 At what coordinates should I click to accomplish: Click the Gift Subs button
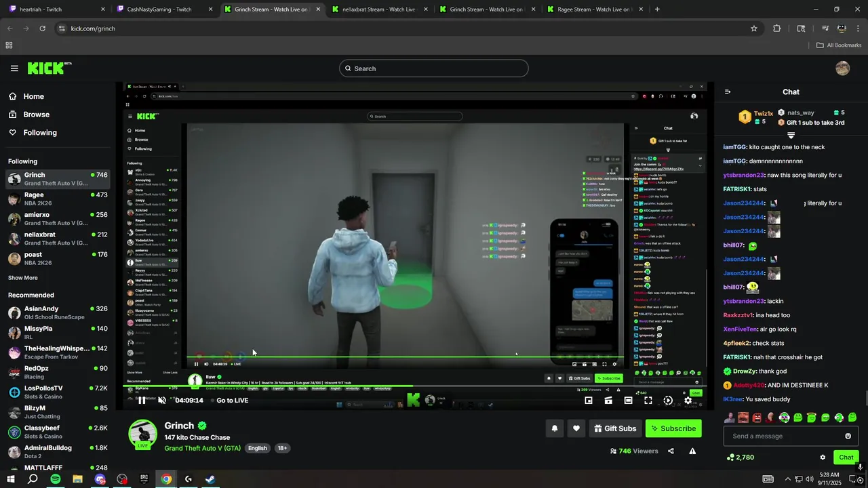[x=615, y=428]
